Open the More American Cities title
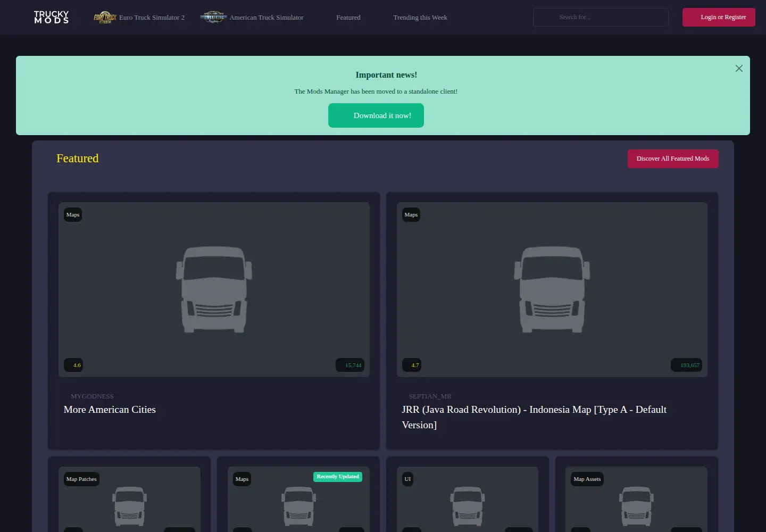Screen dimensions: 766x532 (x=110, y=410)
